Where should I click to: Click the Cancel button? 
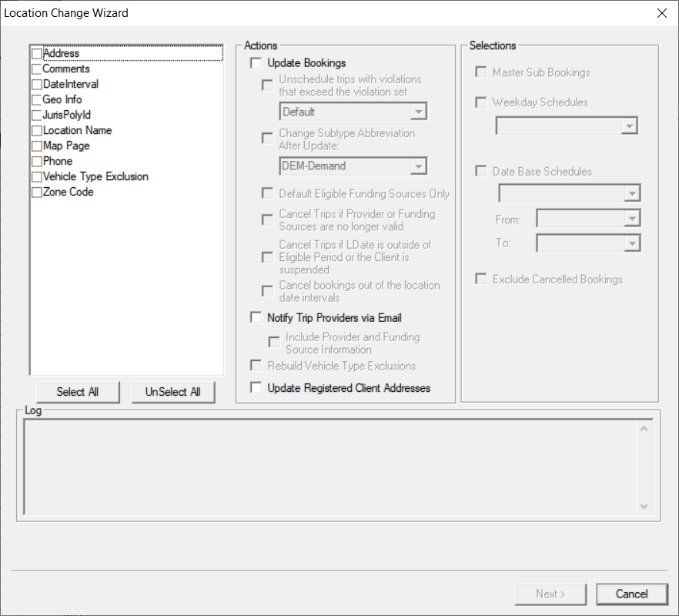(x=631, y=594)
